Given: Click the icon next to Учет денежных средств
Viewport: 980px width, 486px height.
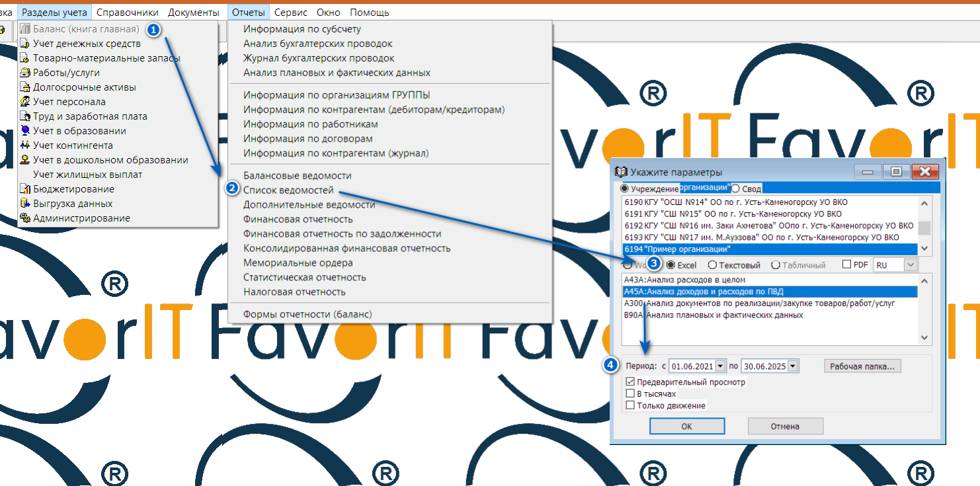Looking at the screenshot, I should 26,44.
